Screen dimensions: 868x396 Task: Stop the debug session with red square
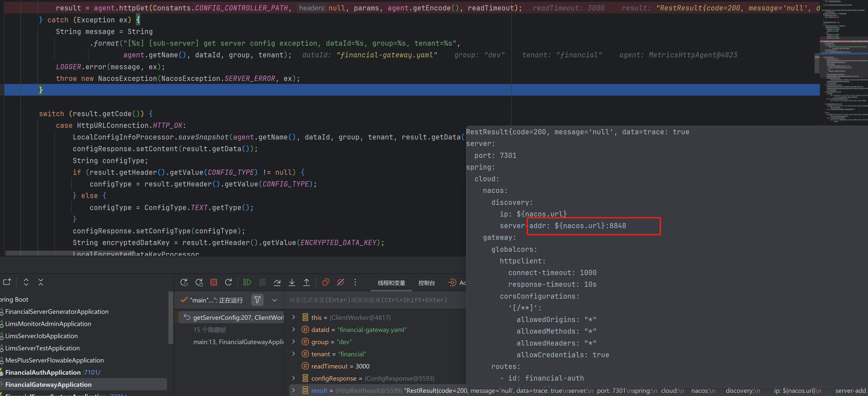[x=214, y=282]
